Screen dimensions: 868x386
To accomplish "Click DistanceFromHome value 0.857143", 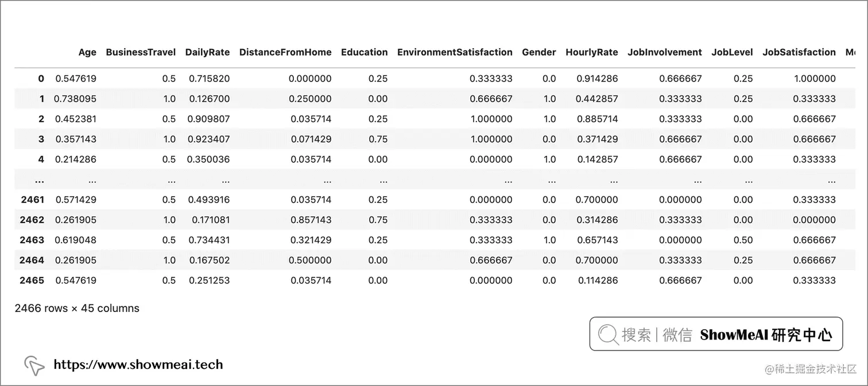I will tap(311, 220).
